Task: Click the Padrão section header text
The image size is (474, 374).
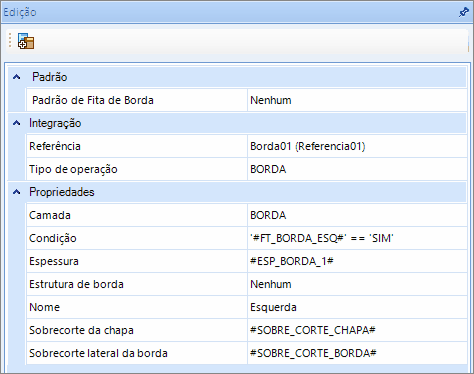Action: [x=50, y=77]
